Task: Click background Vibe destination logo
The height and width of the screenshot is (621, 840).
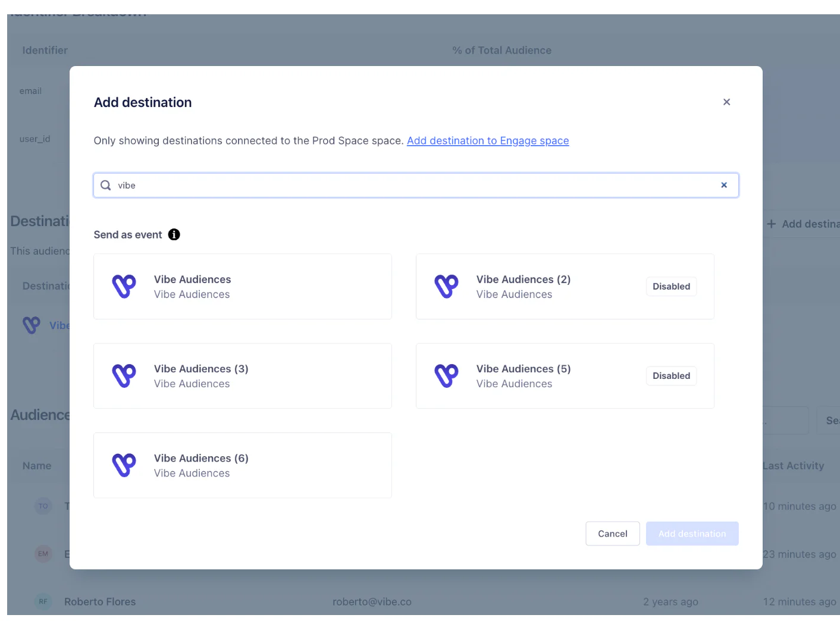Action: click(x=32, y=325)
